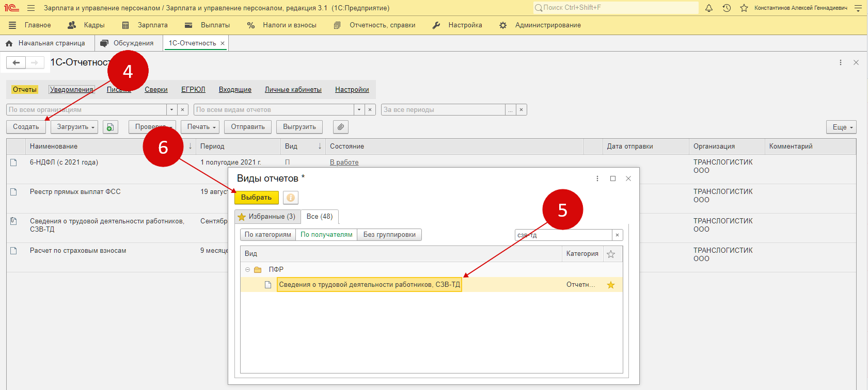
Task: Switch to the Все (48) tab
Action: (320, 217)
